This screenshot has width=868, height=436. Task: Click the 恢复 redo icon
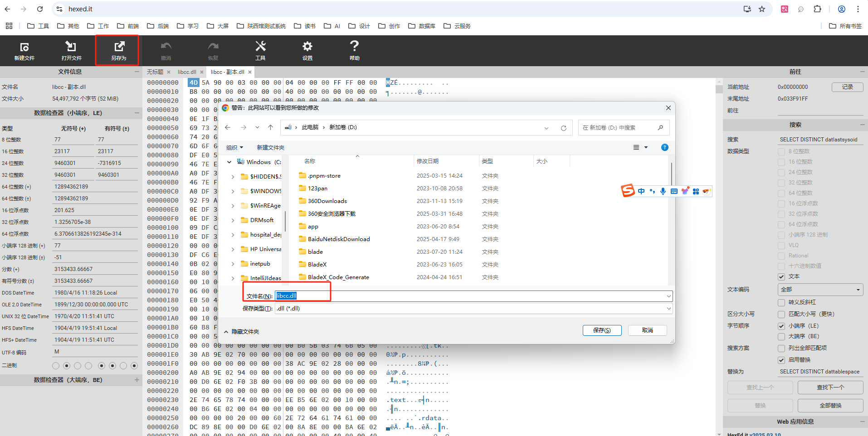coord(213,50)
